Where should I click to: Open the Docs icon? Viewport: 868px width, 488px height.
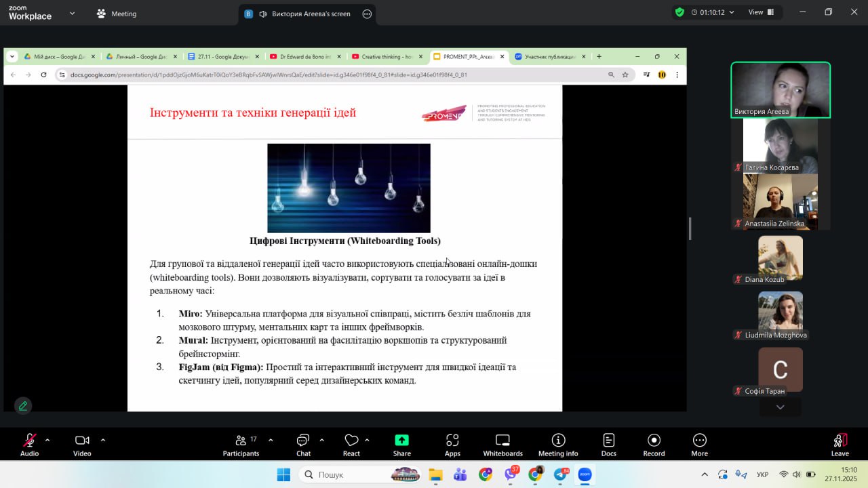click(x=608, y=444)
